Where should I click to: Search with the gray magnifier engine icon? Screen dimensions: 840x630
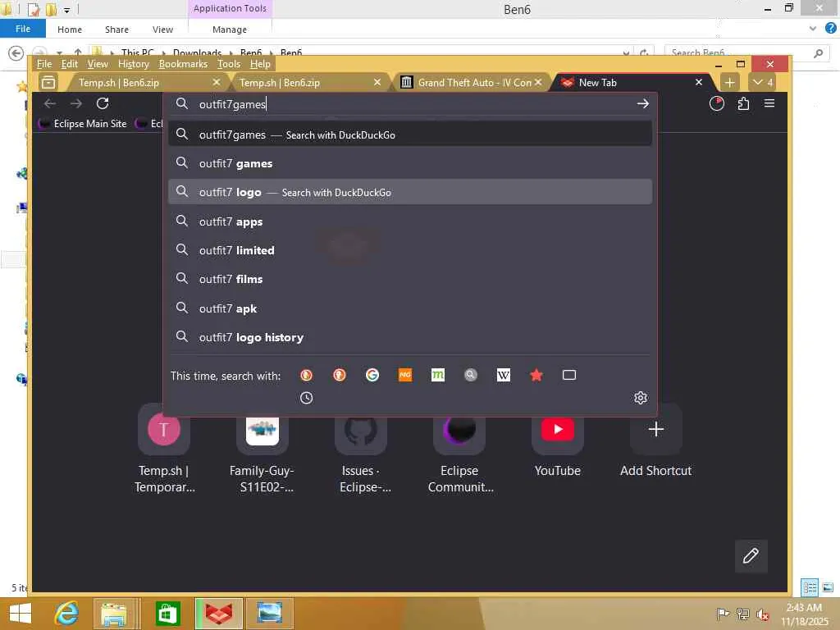(x=470, y=375)
